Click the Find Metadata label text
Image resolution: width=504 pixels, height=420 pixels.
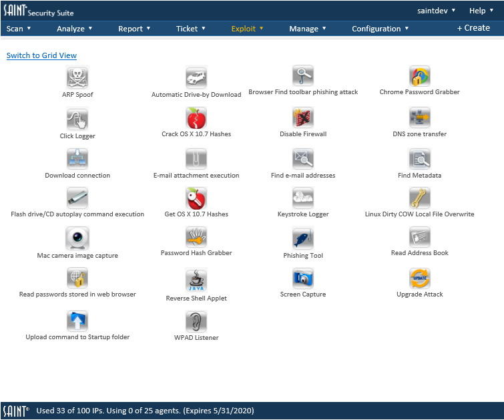[419, 175]
